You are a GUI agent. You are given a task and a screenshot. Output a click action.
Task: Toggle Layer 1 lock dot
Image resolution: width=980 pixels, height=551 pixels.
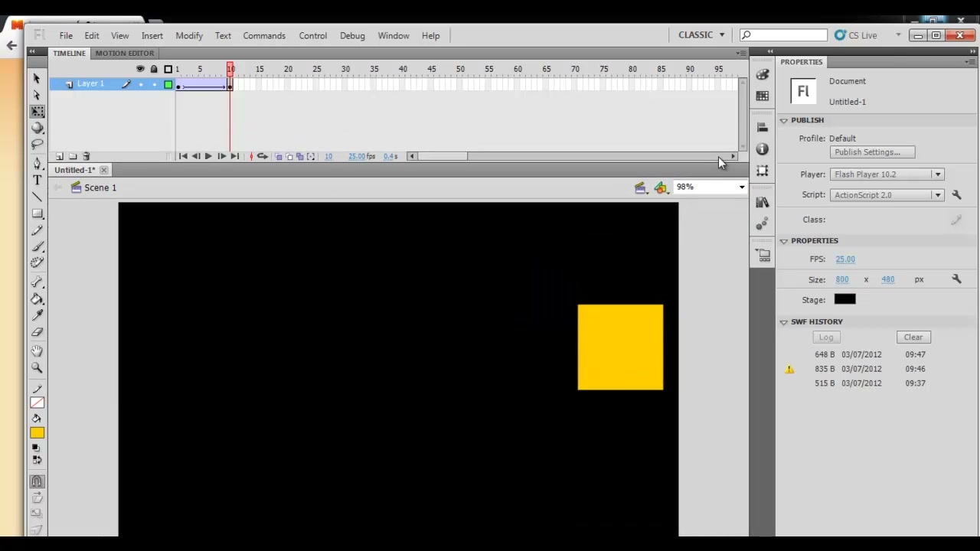(x=154, y=84)
